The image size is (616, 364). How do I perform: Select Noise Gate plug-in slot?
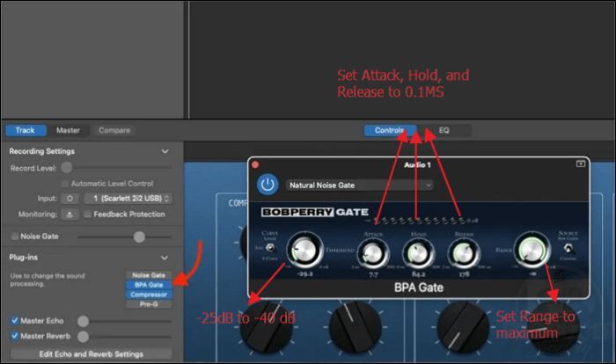[x=149, y=275]
